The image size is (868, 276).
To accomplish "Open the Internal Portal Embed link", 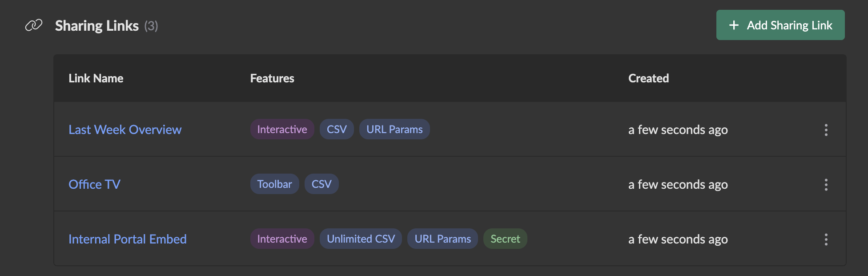I will [x=128, y=239].
